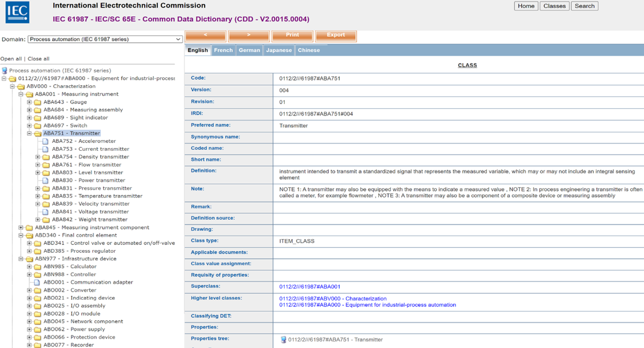Click the Print button
Image resolution: width=644 pixels, height=348 pixels.
point(292,36)
